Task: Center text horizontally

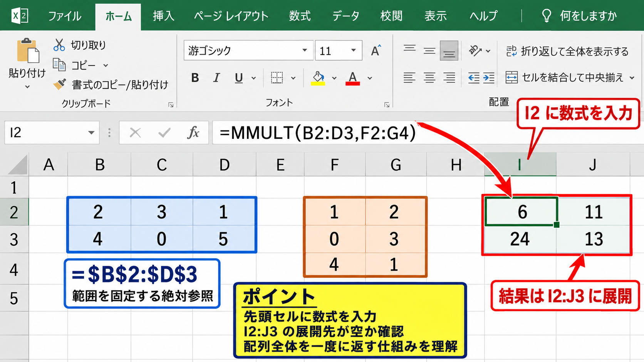Action: pyautogui.click(x=429, y=78)
